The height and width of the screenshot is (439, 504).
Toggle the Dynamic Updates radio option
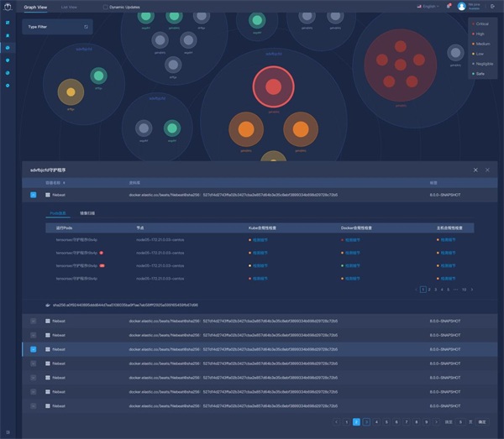pyautogui.click(x=105, y=7)
